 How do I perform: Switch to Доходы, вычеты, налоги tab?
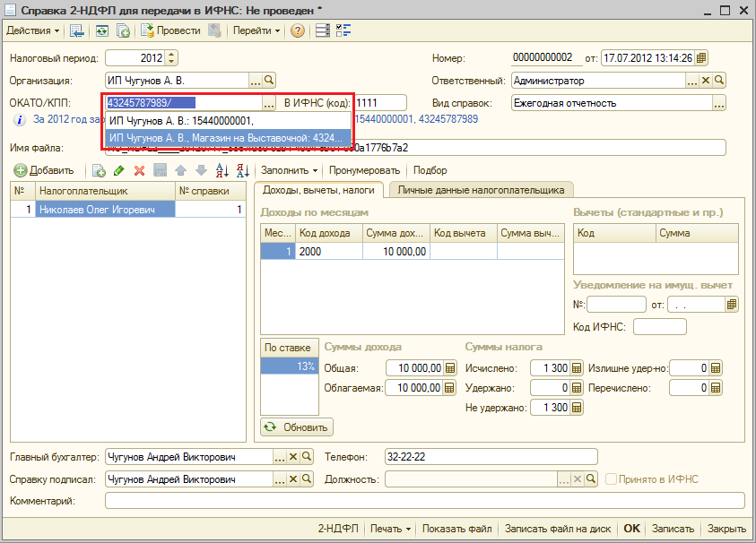point(318,190)
